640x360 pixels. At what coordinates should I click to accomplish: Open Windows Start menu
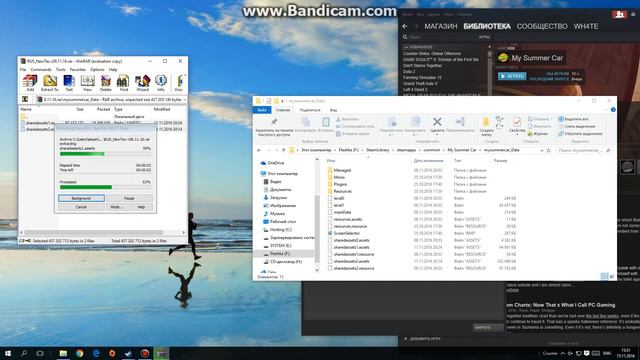[8, 353]
